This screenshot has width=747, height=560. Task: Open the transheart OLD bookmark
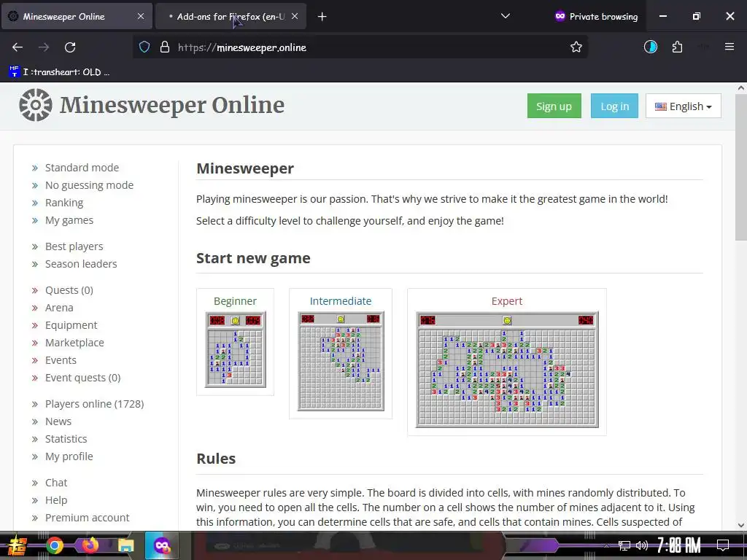pos(59,72)
